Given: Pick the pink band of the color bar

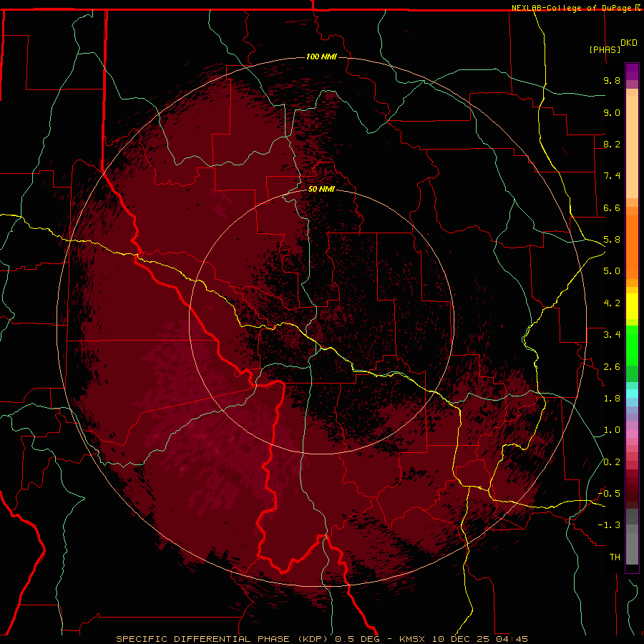Looking at the screenshot, I should click(632, 434).
